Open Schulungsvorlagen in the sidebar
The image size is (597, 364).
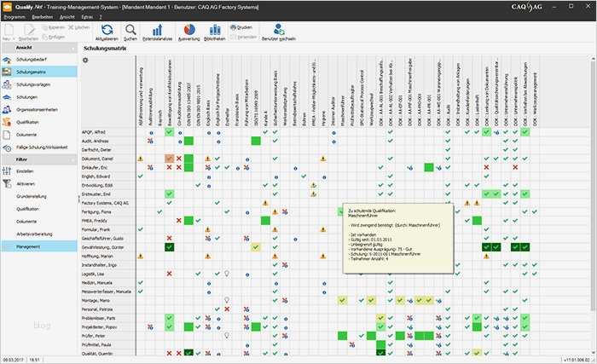click(39, 84)
